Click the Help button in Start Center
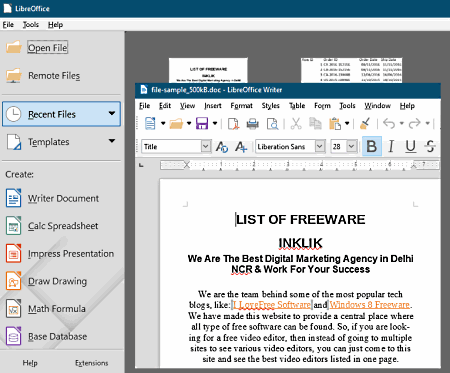The width and height of the screenshot is (450, 373). pyautogui.click(x=30, y=363)
